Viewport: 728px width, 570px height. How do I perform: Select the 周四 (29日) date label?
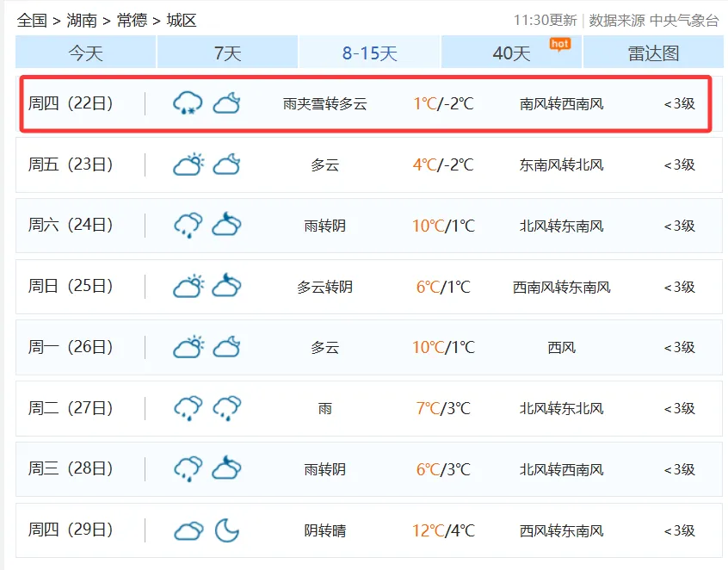(x=70, y=530)
